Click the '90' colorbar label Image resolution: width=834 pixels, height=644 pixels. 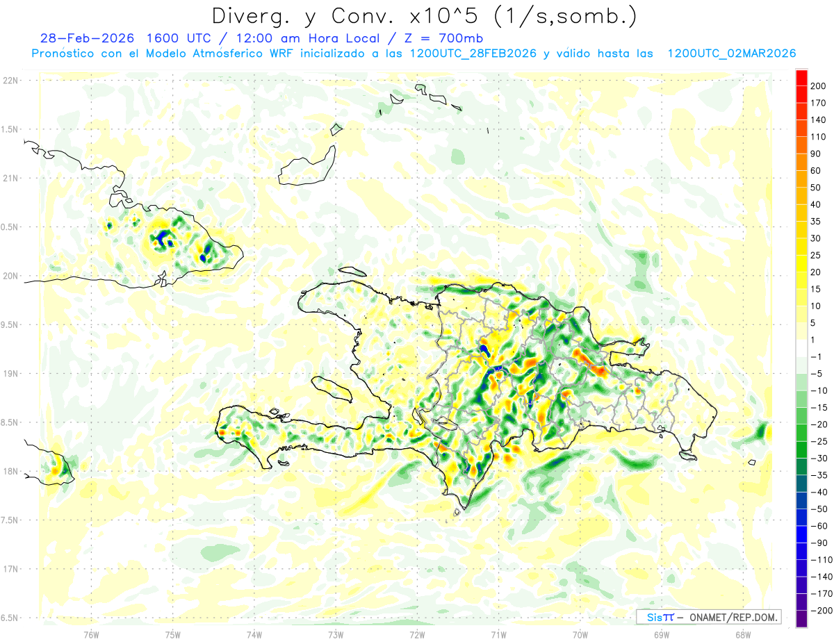point(816,154)
